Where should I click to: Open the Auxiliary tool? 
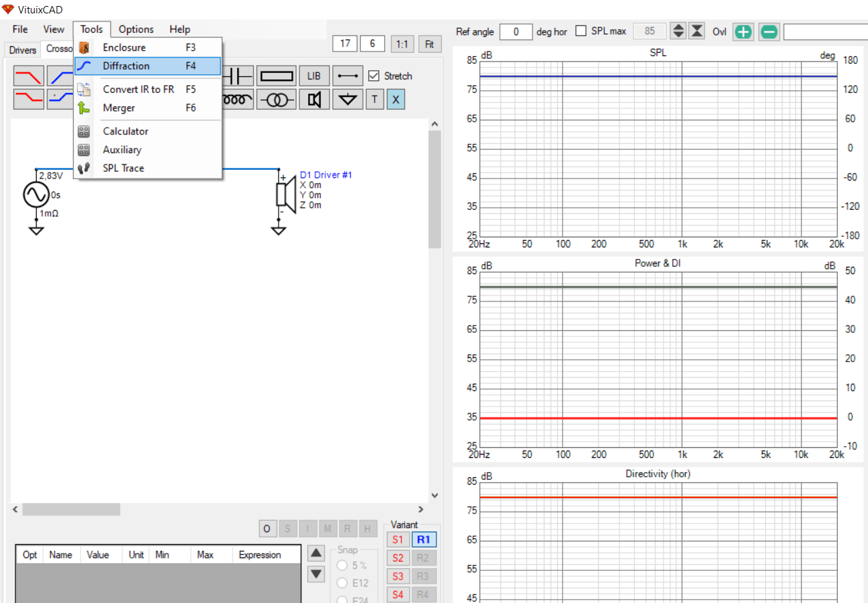point(148,150)
